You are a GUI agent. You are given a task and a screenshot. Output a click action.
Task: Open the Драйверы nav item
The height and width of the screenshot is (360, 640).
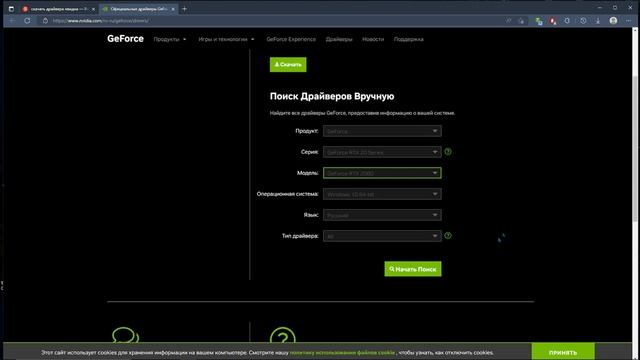coord(339,39)
